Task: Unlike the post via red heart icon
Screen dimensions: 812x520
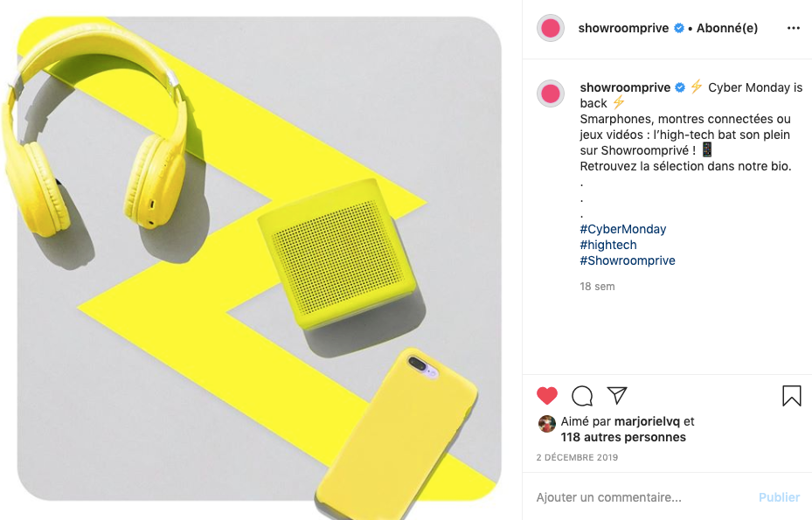Action: (547, 396)
